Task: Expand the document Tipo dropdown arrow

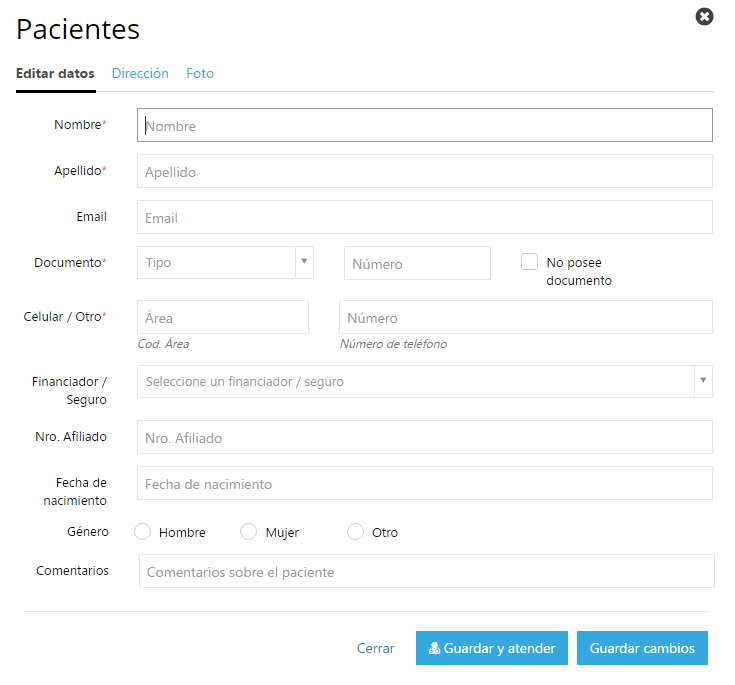Action: tap(304, 262)
